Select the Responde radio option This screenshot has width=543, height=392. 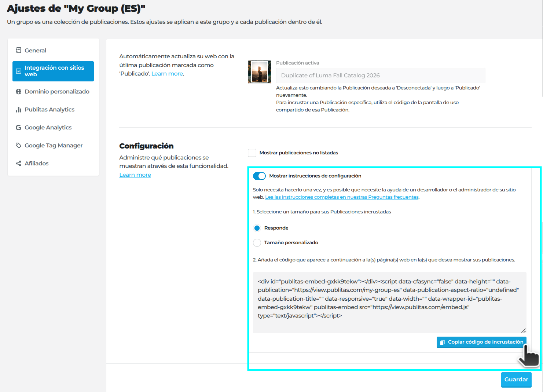click(x=257, y=228)
